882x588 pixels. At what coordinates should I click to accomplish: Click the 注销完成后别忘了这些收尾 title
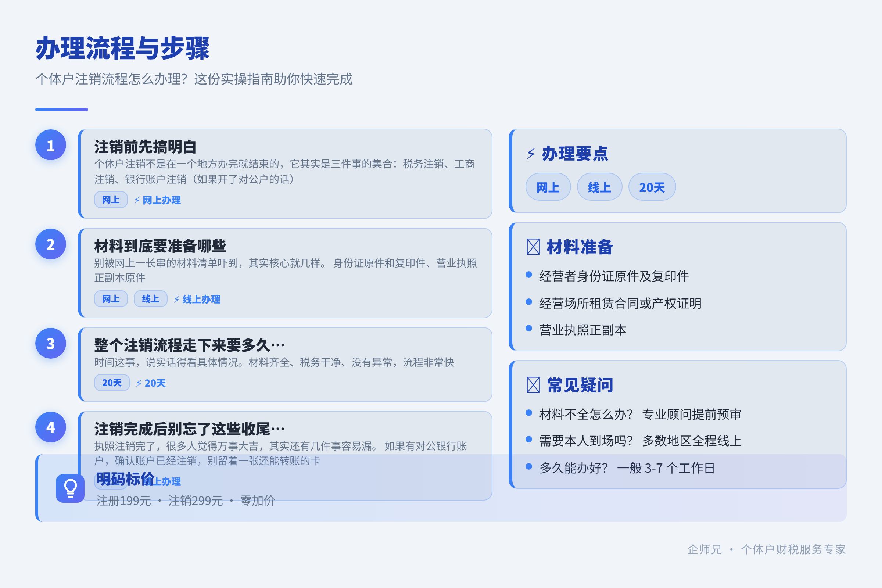[190, 429]
